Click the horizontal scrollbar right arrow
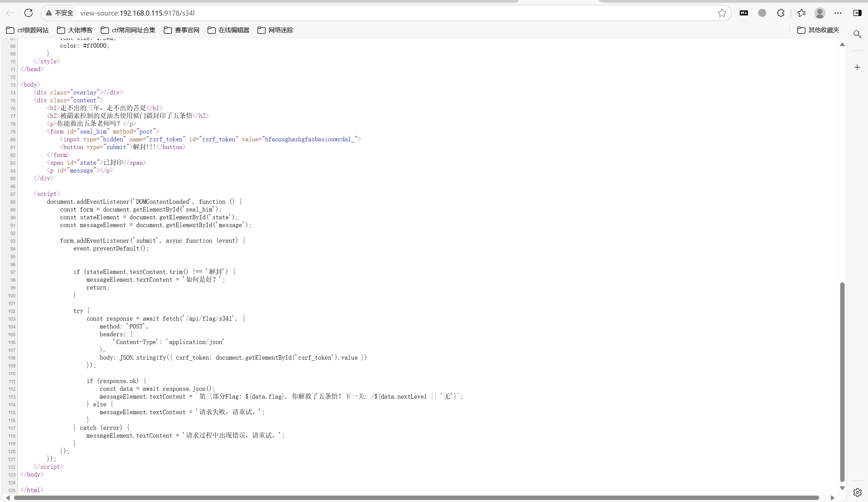The height and width of the screenshot is (502, 868). tap(832, 498)
